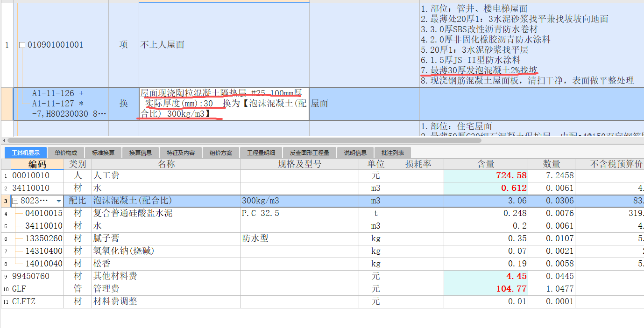Screen dimensions: 644x328
Task: Select row number 1 of upper table
Action: click(x=7, y=45)
